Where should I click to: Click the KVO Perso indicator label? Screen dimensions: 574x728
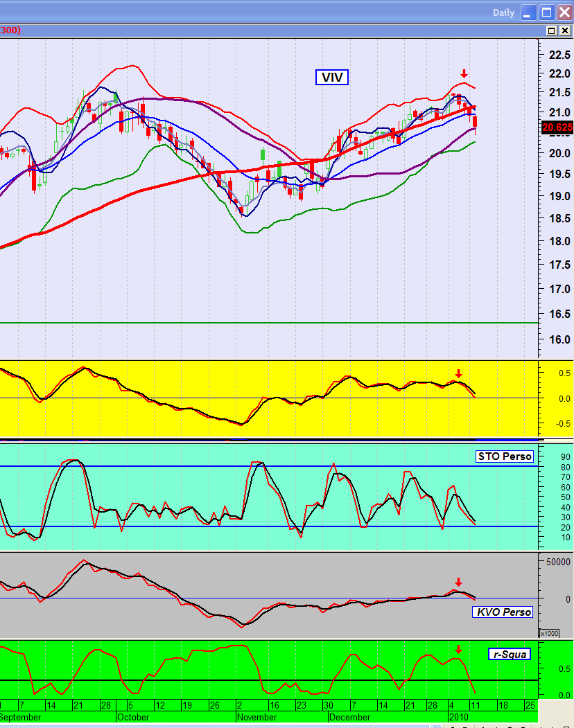(503, 612)
